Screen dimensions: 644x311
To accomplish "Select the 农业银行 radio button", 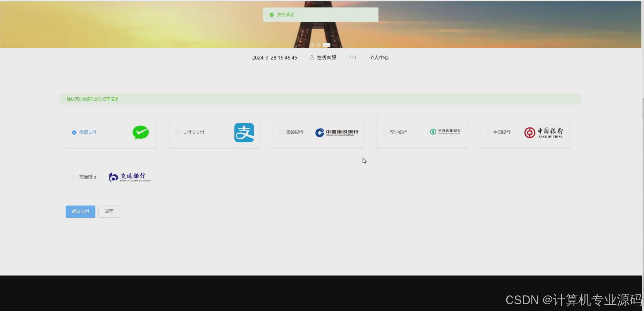I will (385, 133).
